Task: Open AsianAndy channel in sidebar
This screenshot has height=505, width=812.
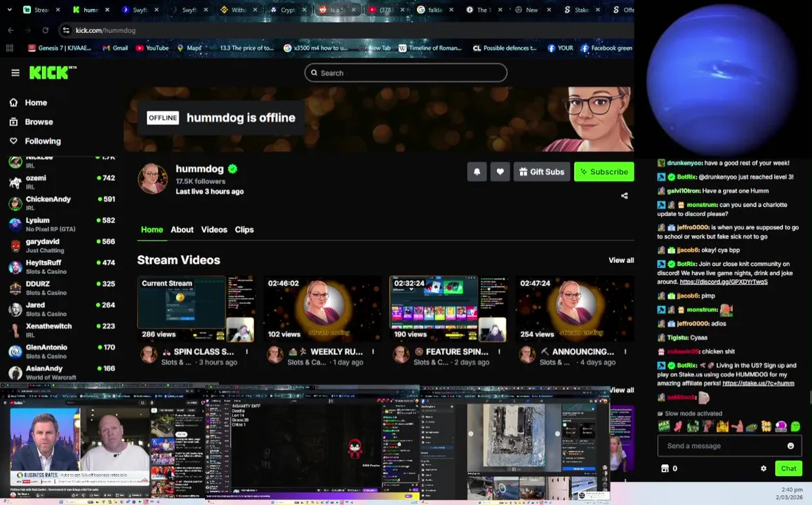Action: click(62, 372)
